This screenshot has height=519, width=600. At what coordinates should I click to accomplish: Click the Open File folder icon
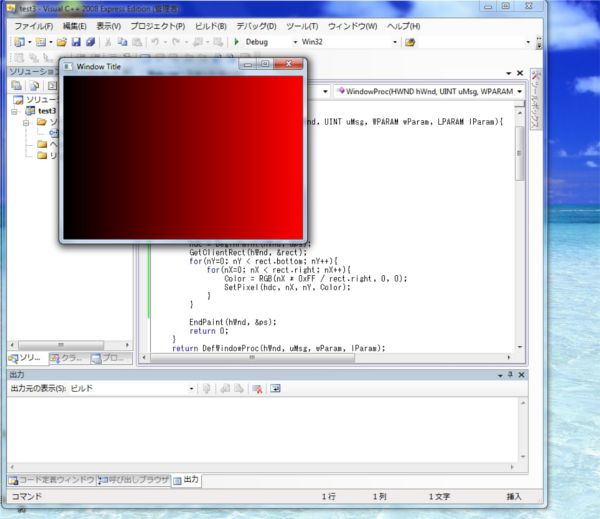point(62,42)
